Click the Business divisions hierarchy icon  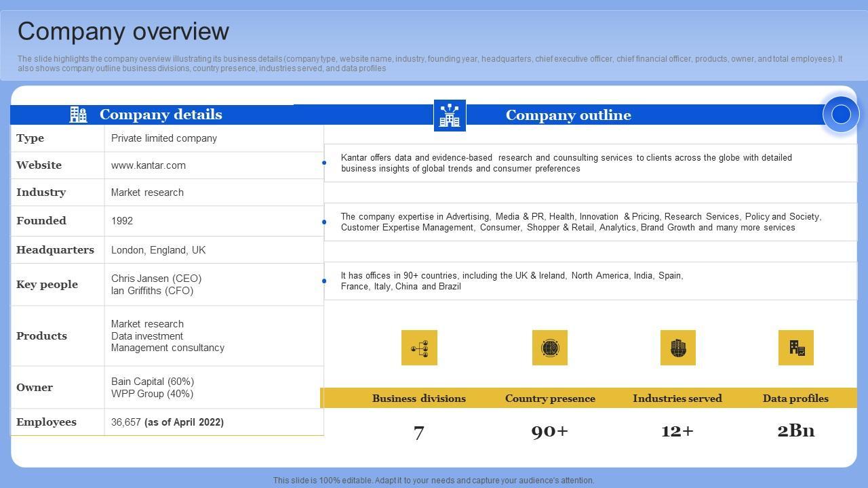coord(419,348)
